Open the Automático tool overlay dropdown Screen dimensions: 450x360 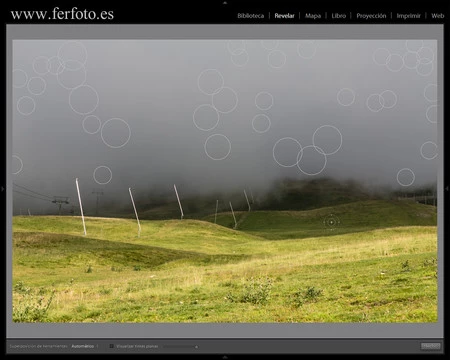[x=84, y=346]
